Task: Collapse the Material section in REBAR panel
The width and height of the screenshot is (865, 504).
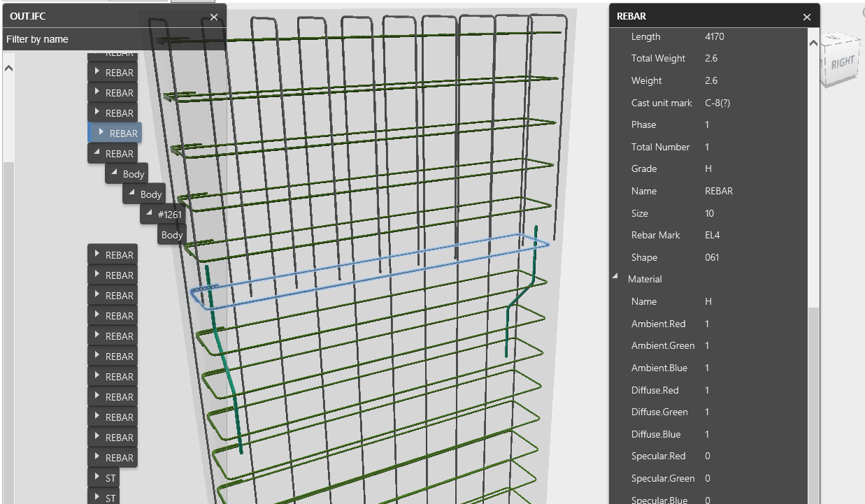Action: point(614,278)
